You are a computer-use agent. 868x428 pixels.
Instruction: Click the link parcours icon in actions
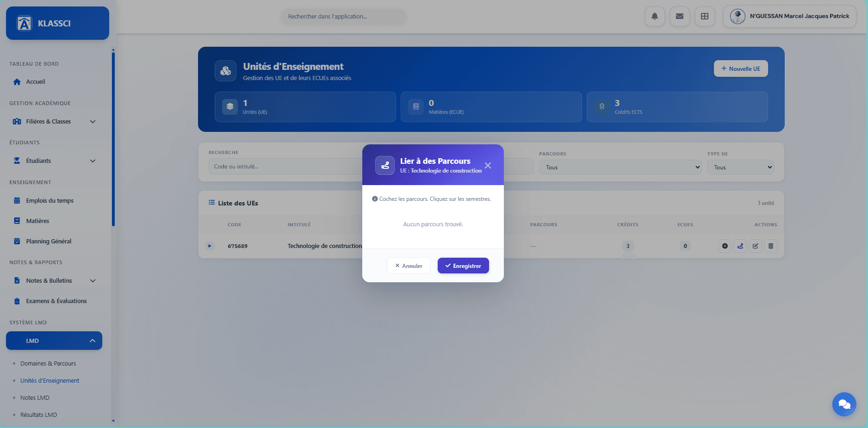click(x=740, y=246)
